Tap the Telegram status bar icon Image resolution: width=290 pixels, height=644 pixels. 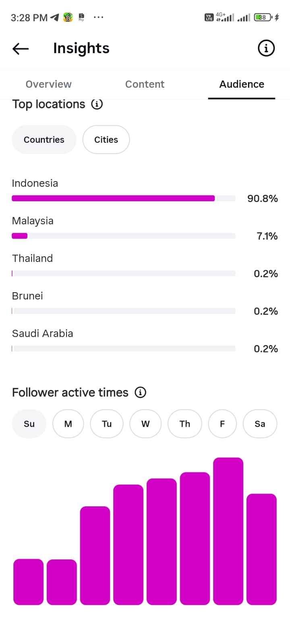click(x=55, y=17)
